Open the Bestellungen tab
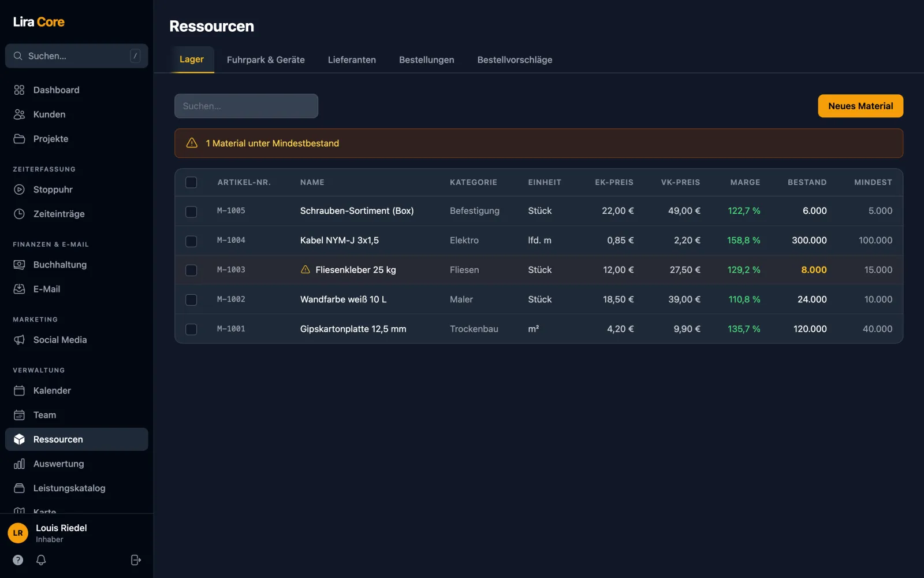The height and width of the screenshot is (578, 924). 426,60
